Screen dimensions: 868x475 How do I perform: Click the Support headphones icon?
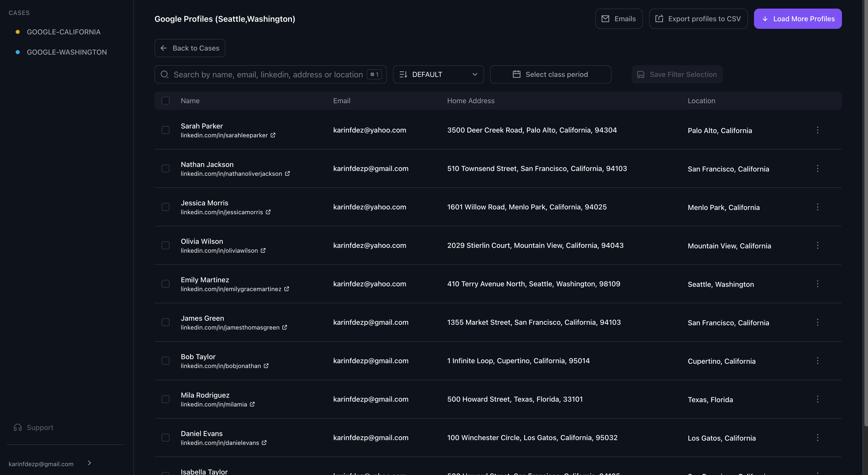pos(18,427)
